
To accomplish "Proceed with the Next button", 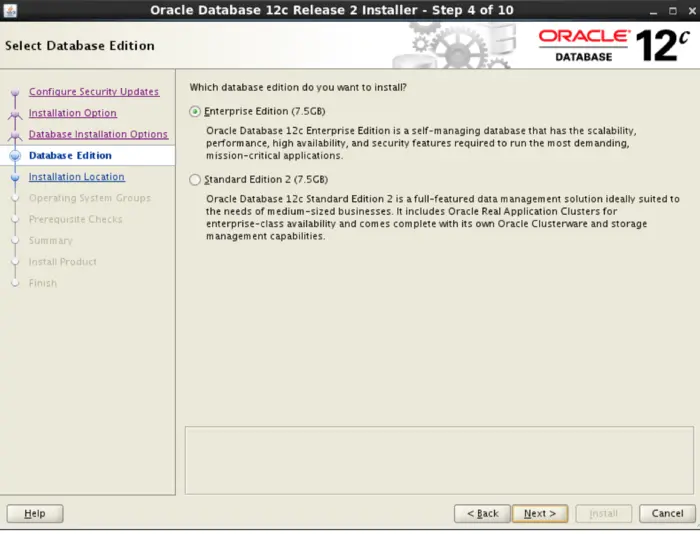I will tap(540, 513).
